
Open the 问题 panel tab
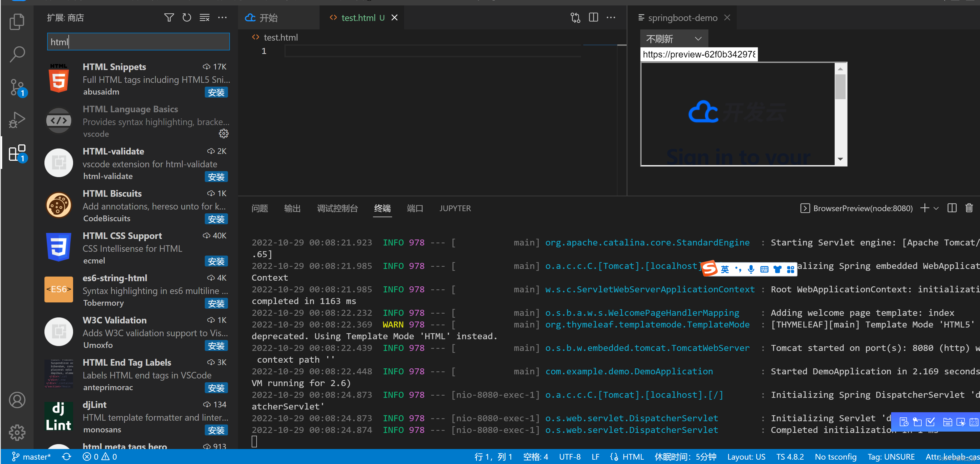pyautogui.click(x=260, y=208)
